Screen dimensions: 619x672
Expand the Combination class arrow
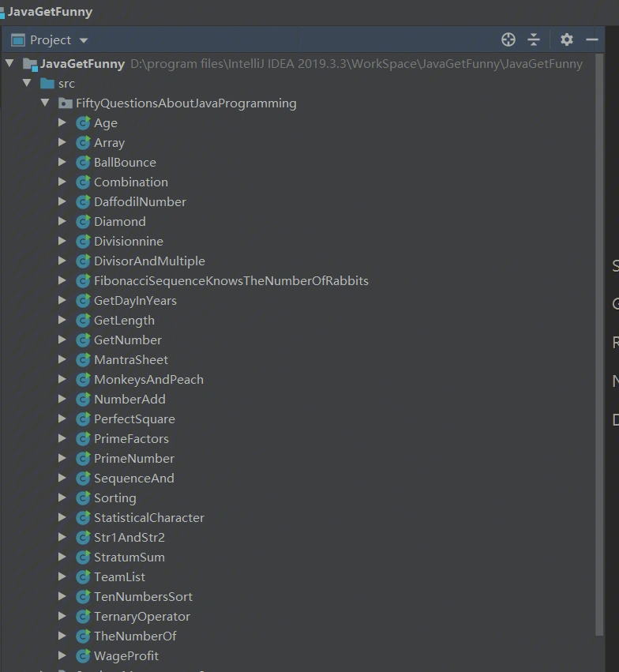click(x=62, y=182)
